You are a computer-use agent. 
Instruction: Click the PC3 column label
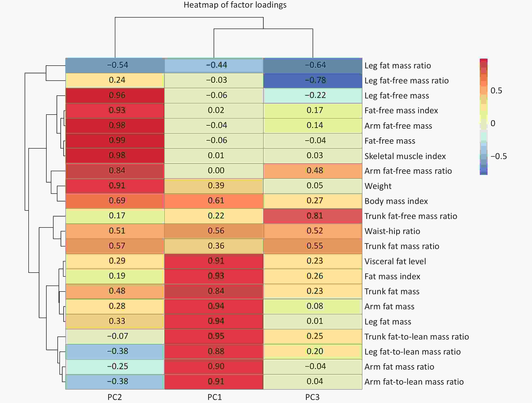312,397
